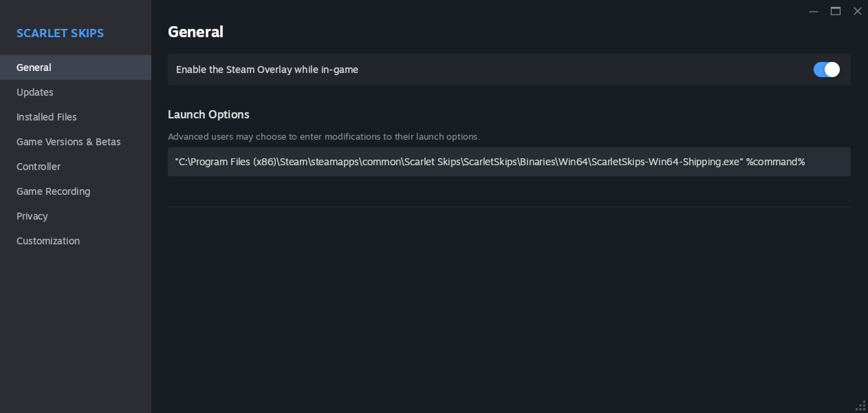Click the %command% text in launch options
Image resolution: width=868 pixels, height=413 pixels.
coord(775,162)
